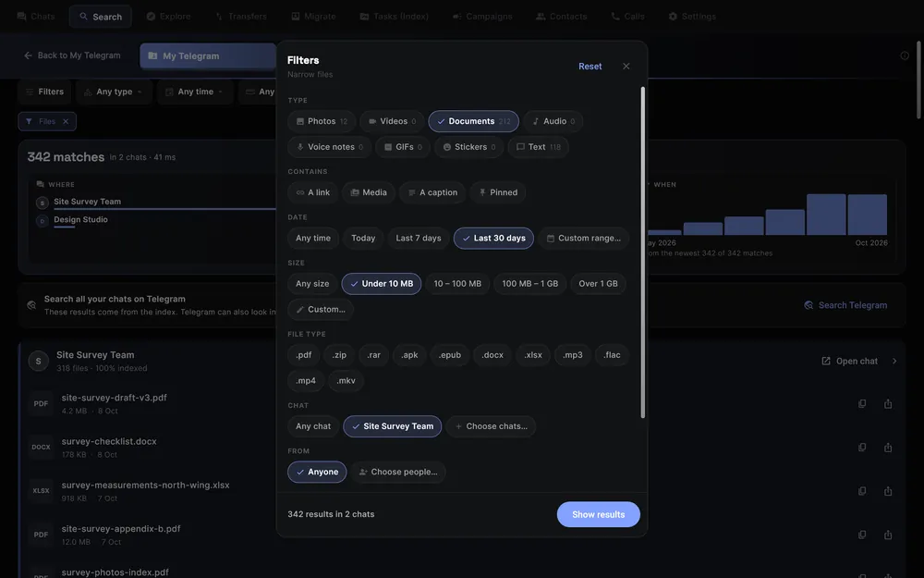Select the Today date option
924x578 pixels.
363,239
